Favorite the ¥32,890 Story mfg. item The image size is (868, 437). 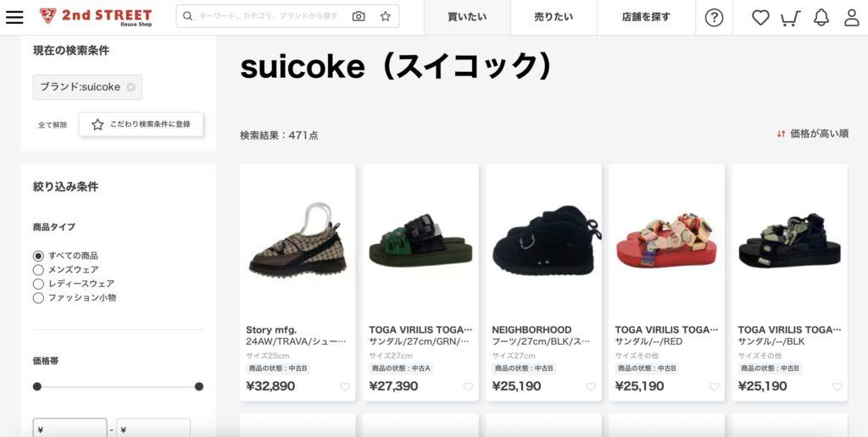(345, 387)
